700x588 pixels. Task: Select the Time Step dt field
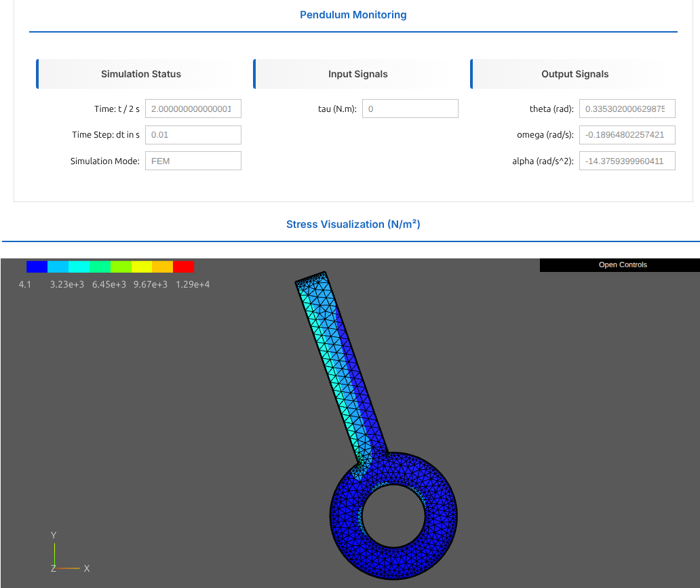(x=193, y=135)
